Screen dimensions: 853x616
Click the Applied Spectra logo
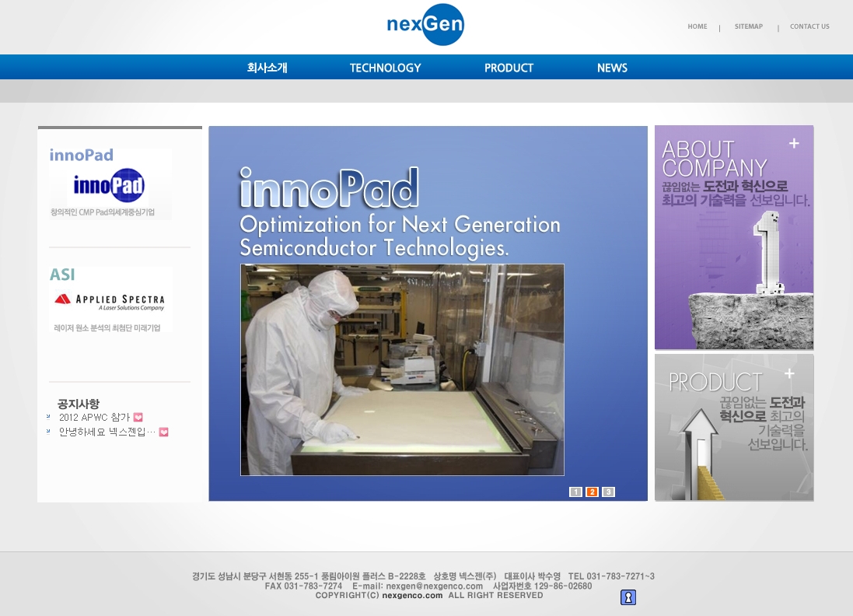[110, 302]
